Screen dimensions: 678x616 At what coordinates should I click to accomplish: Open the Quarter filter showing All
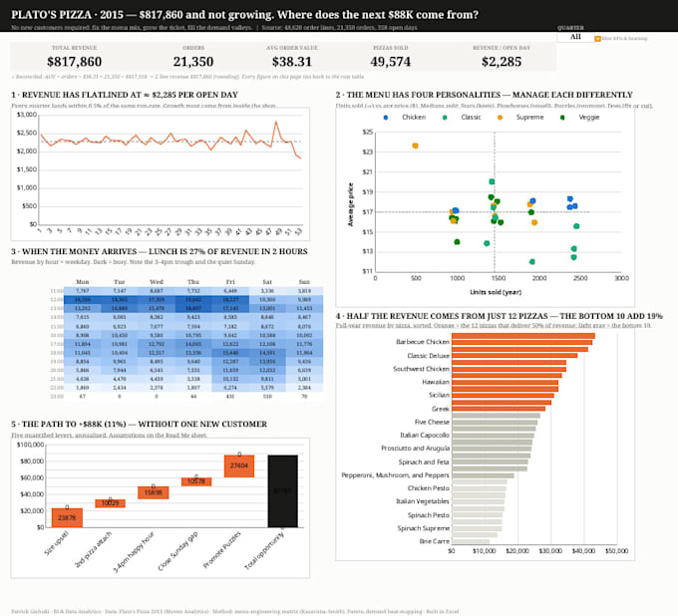click(575, 37)
